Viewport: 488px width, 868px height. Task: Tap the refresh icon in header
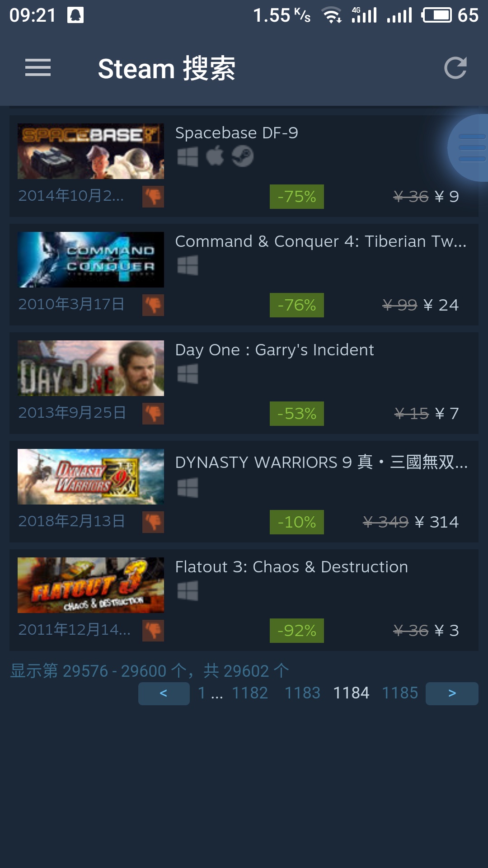pos(455,68)
